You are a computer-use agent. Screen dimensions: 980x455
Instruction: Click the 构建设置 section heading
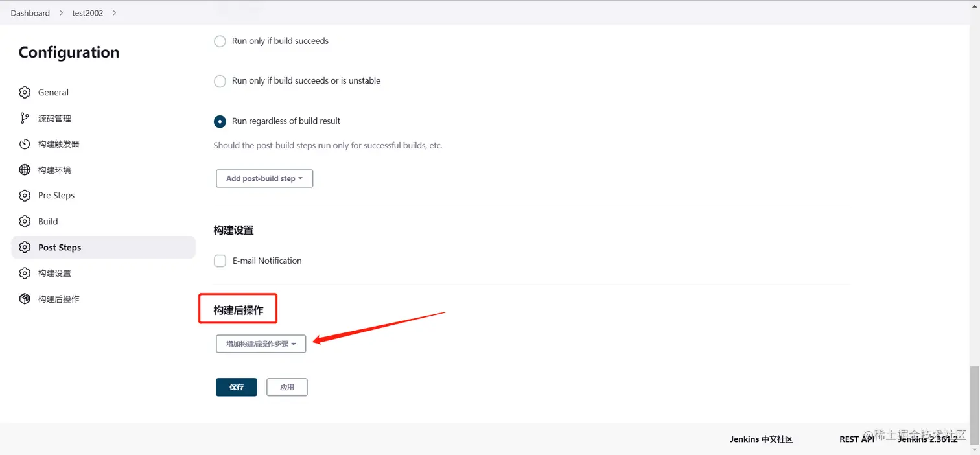coord(233,230)
